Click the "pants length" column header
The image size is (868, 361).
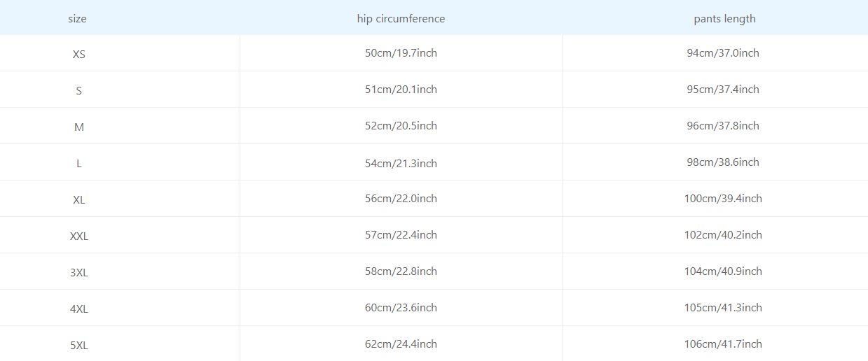[x=724, y=19]
